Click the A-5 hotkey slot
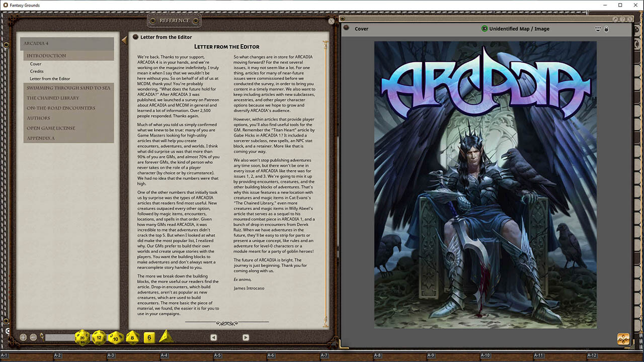Image resolution: width=644 pixels, height=362 pixels. pyautogui.click(x=217, y=355)
